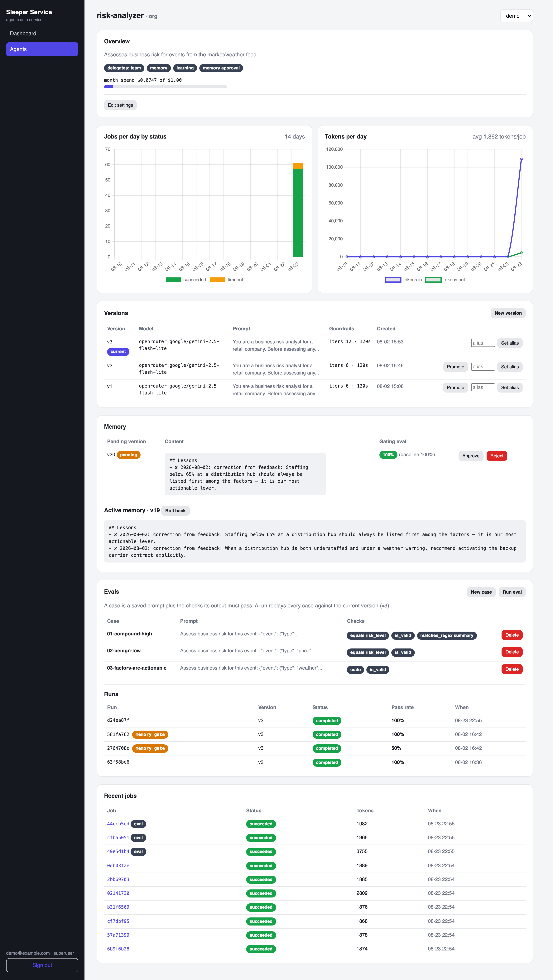This screenshot has height=980, width=553.
Task: Delete the 02-benign-low eval case
Action: [x=512, y=653]
